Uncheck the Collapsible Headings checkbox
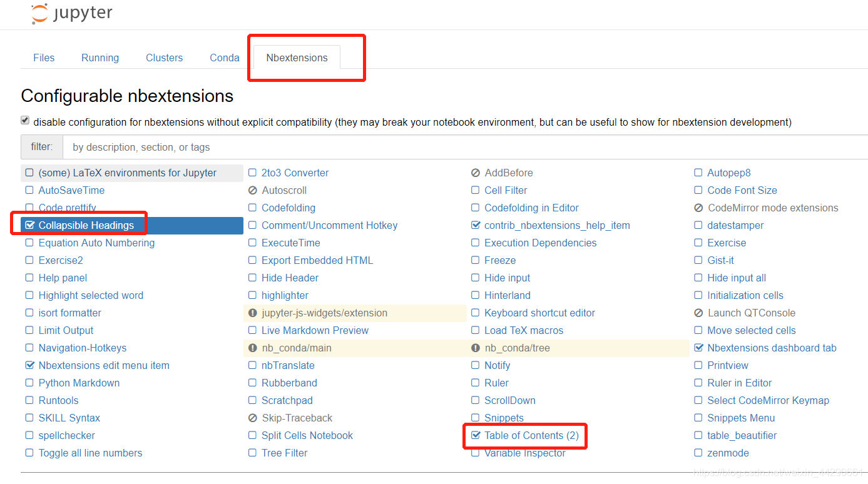 tap(29, 225)
